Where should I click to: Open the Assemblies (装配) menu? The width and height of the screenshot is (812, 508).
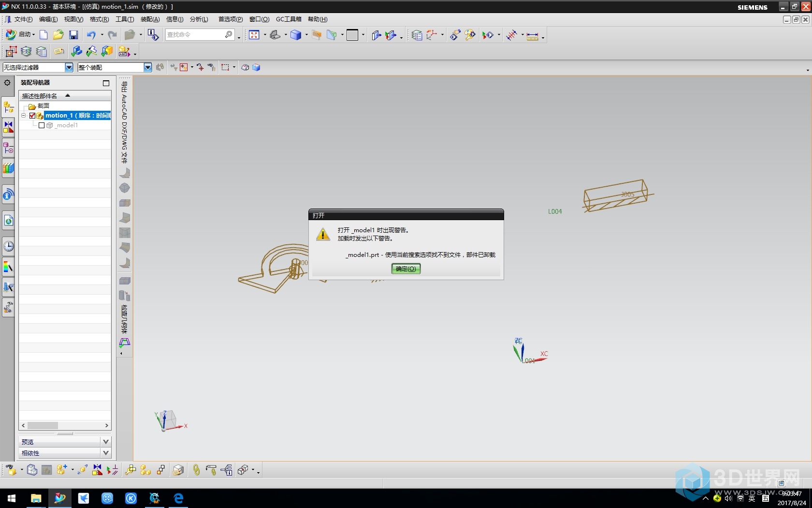pyautogui.click(x=150, y=19)
